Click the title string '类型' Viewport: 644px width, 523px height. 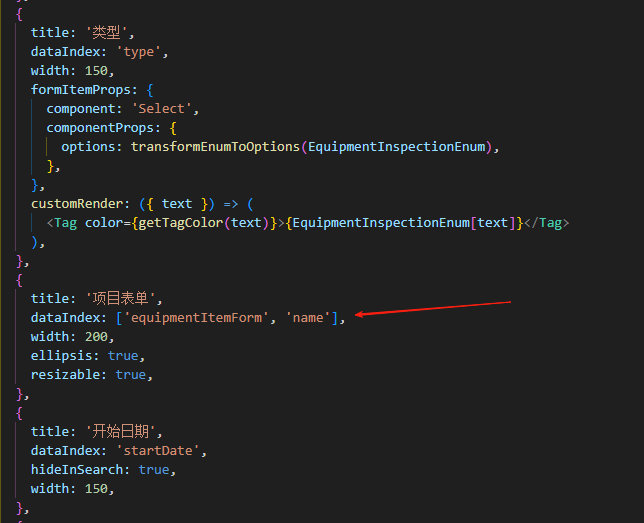point(107,32)
